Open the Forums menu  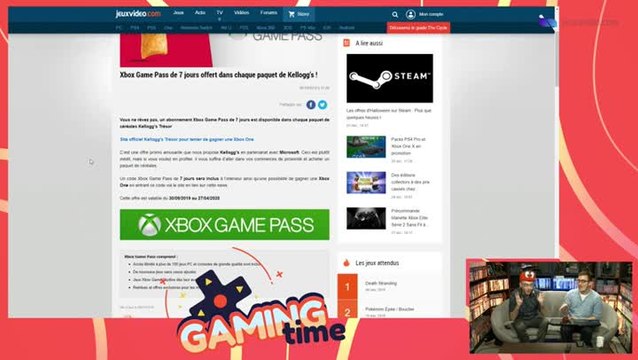pos(269,13)
